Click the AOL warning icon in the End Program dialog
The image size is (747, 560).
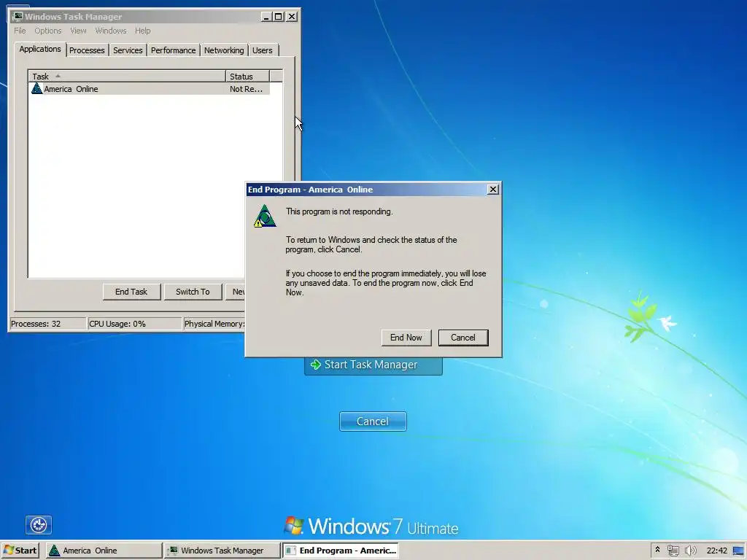(x=265, y=216)
